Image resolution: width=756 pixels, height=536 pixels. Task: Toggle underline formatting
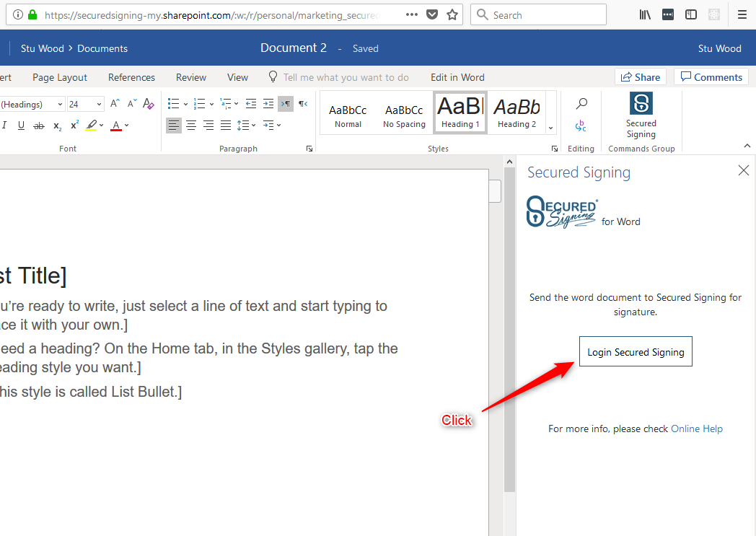21,126
